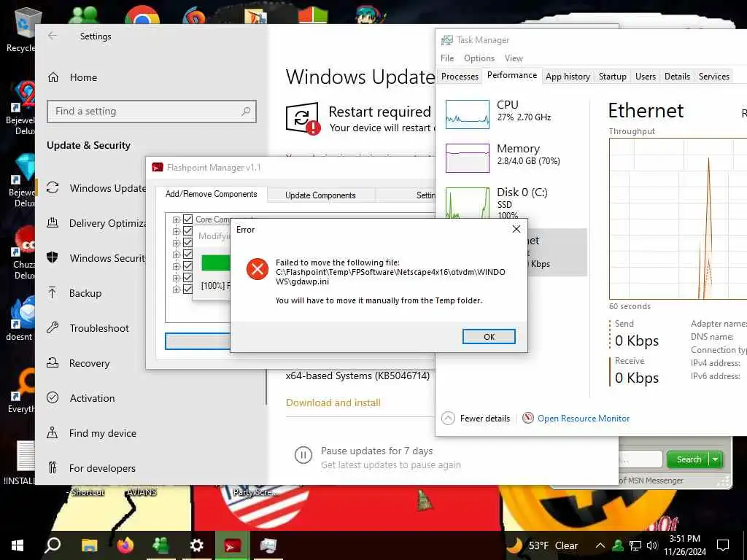Click the Restart required status icon
This screenshot has height=560, width=747.
coord(303,118)
